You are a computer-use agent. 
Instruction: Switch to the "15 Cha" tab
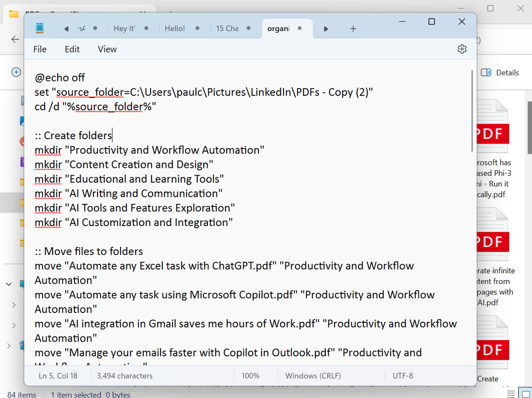click(227, 28)
